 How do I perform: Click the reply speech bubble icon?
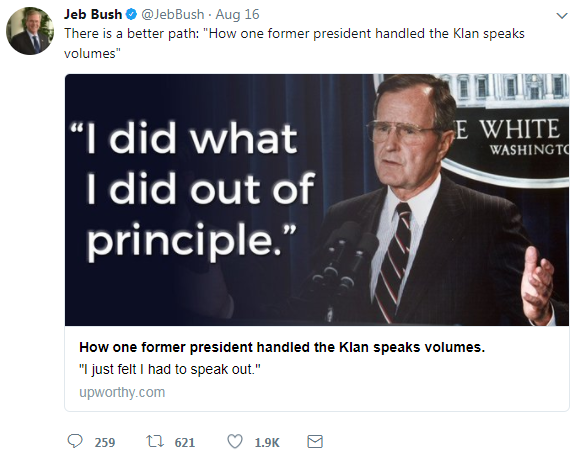tap(75, 441)
